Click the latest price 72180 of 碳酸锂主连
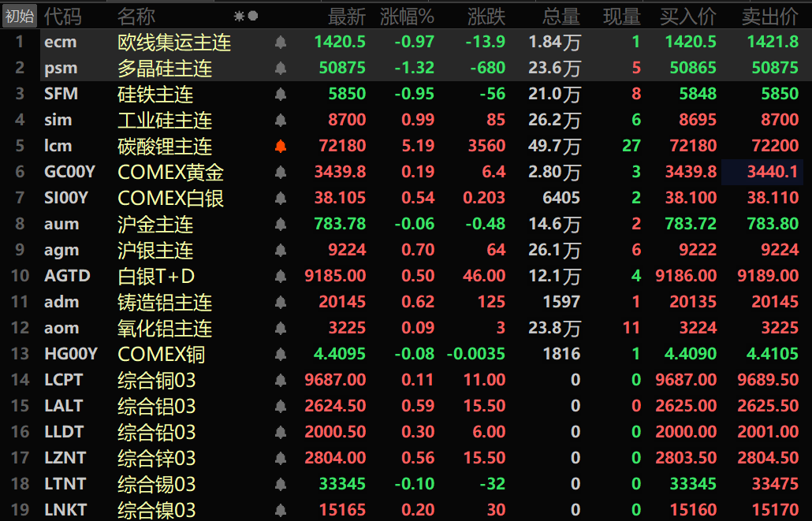This screenshot has height=521, width=812. point(342,146)
